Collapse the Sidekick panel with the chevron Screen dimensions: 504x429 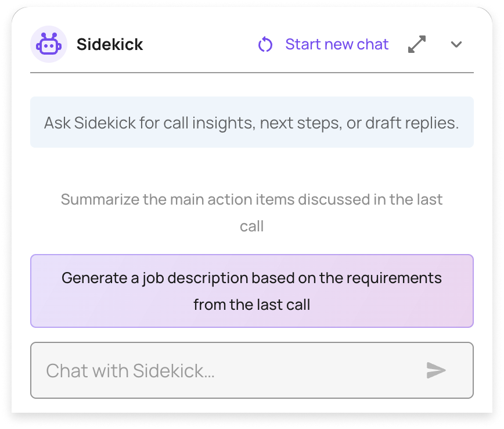tap(456, 44)
